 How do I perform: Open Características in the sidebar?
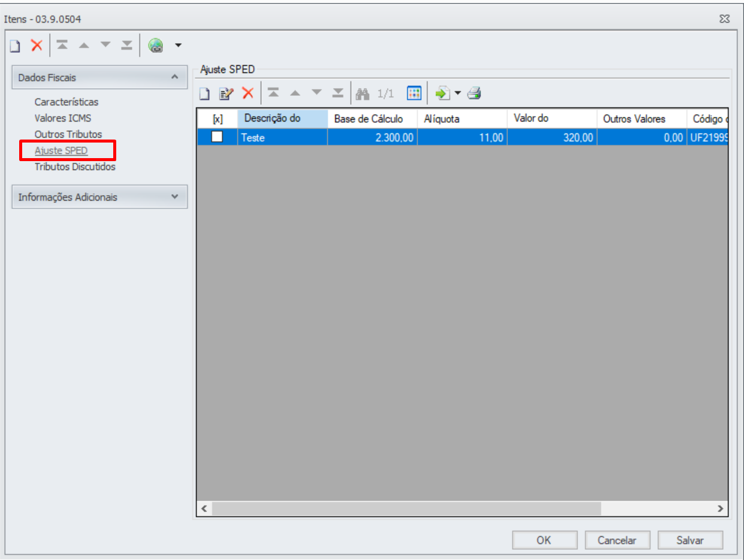[66, 102]
